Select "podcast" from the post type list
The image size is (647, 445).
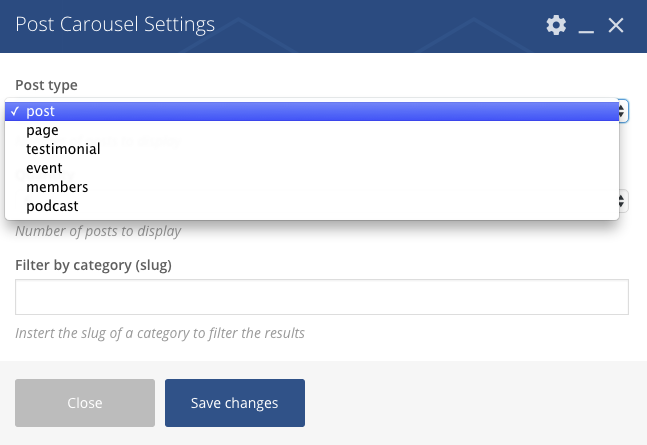click(52, 206)
